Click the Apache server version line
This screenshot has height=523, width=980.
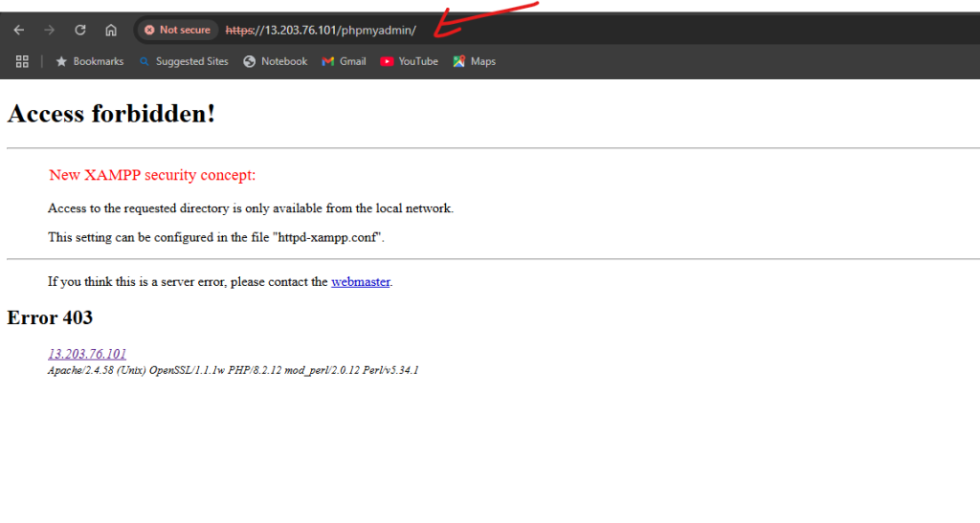pos(233,370)
